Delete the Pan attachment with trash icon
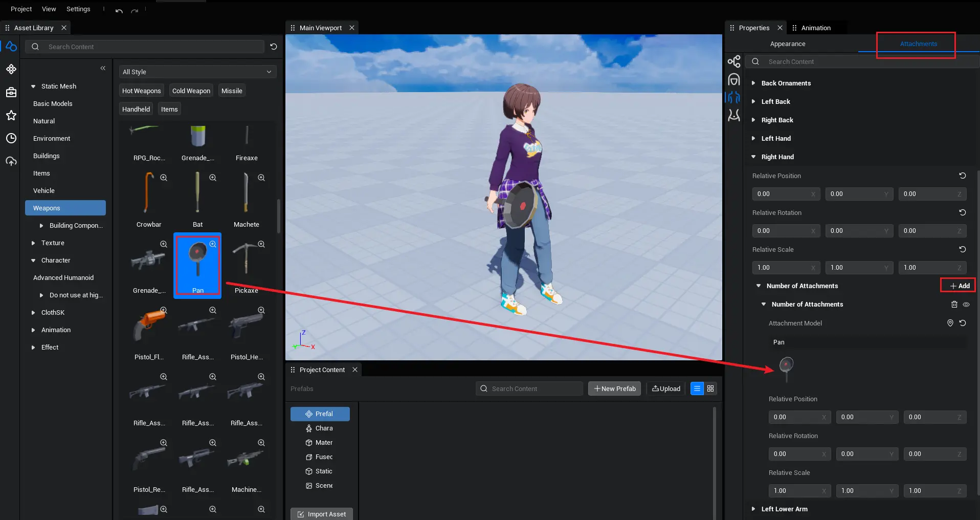This screenshot has width=980, height=520. pos(954,305)
